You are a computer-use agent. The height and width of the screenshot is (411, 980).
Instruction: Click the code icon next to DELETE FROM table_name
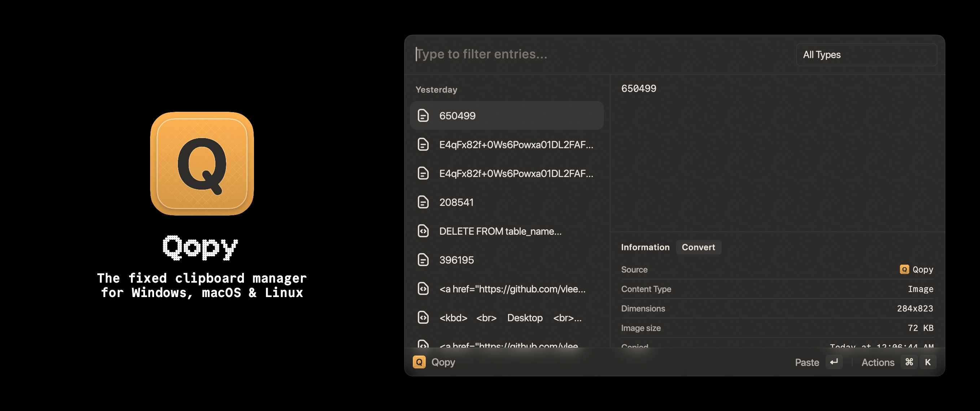point(423,230)
